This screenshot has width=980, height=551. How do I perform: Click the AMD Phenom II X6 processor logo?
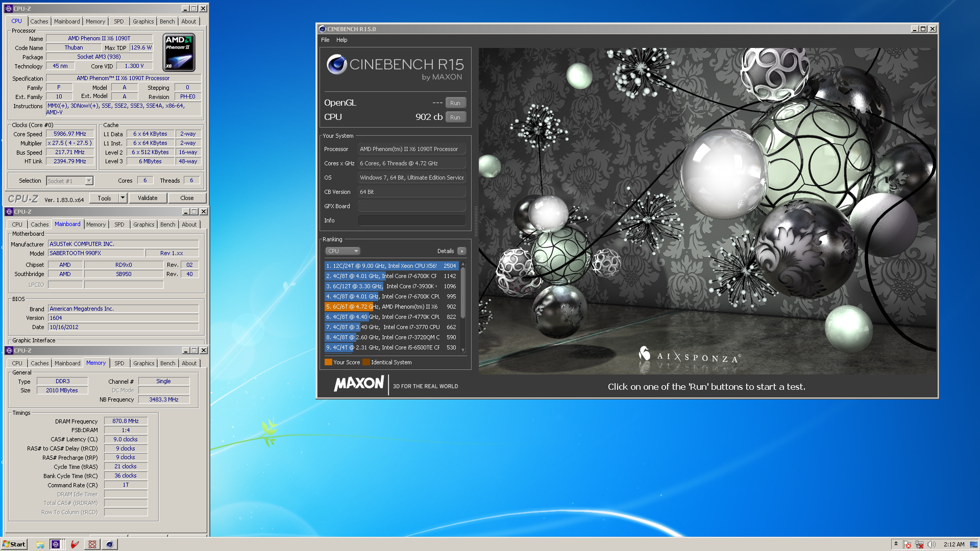[179, 53]
